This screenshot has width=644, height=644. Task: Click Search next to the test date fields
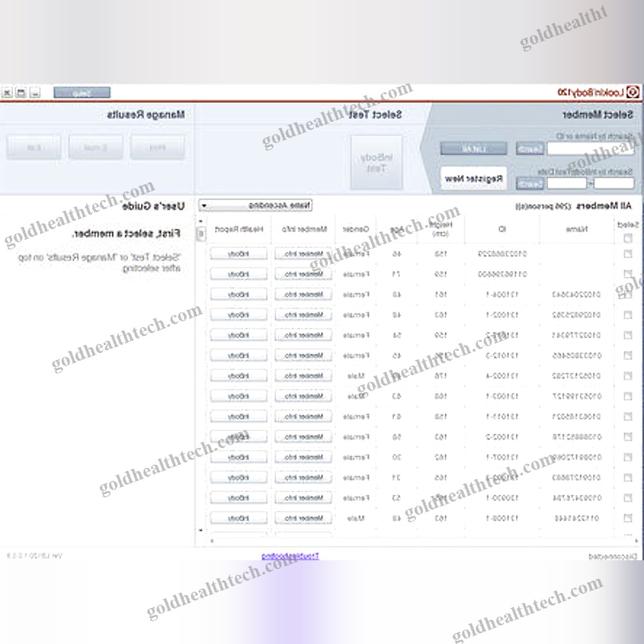coord(530,184)
